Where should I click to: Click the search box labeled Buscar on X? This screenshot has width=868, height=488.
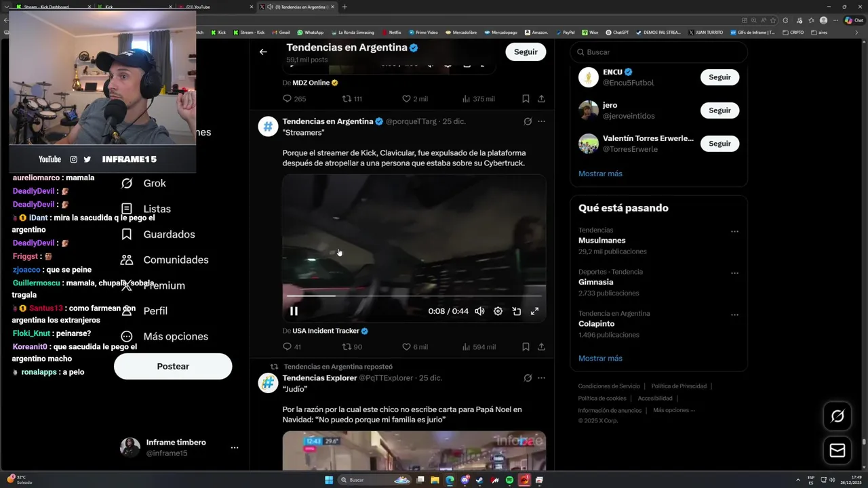(x=658, y=52)
